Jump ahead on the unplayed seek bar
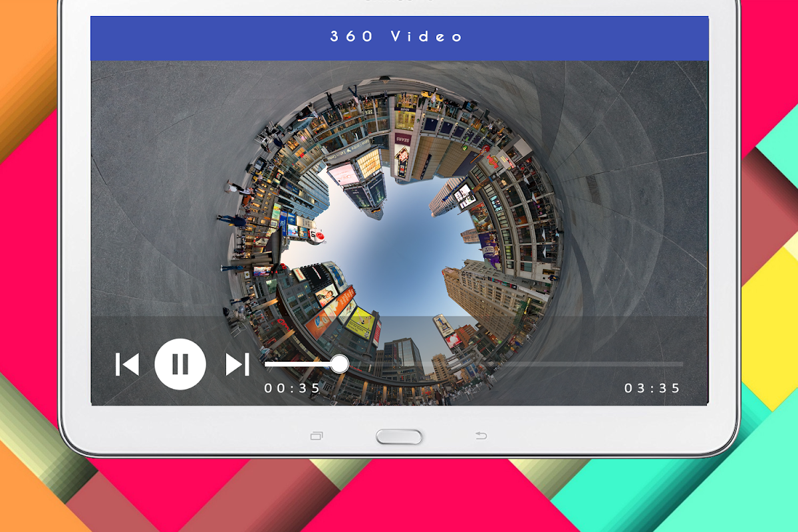 click(x=516, y=364)
